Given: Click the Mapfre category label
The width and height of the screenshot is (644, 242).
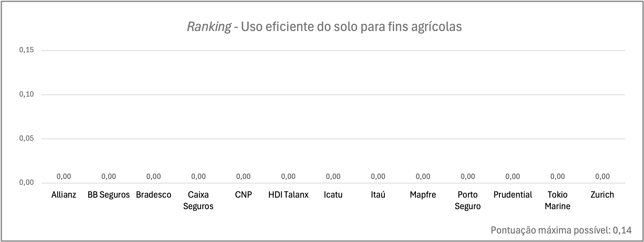Looking at the screenshot, I should [x=423, y=195].
